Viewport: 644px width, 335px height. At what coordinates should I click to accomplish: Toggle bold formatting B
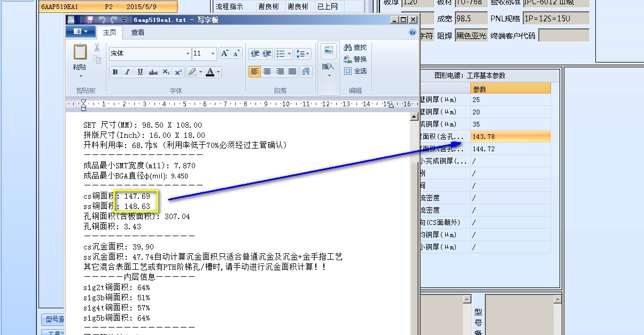coord(115,72)
